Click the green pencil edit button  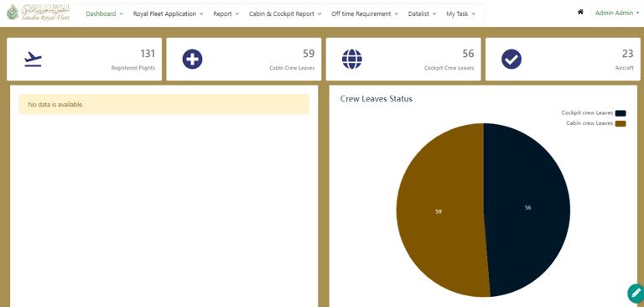[x=636, y=294]
